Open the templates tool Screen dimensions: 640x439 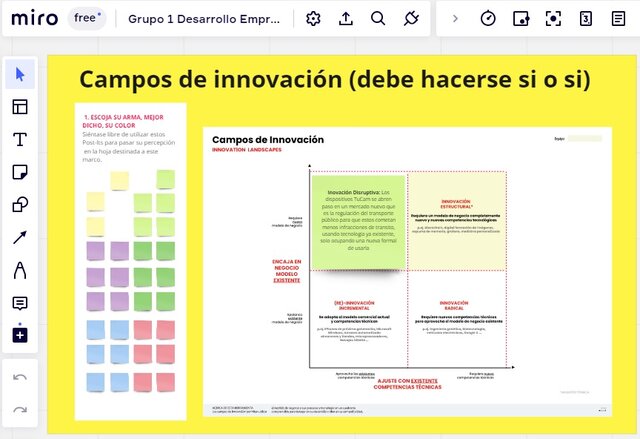(20, 107)
